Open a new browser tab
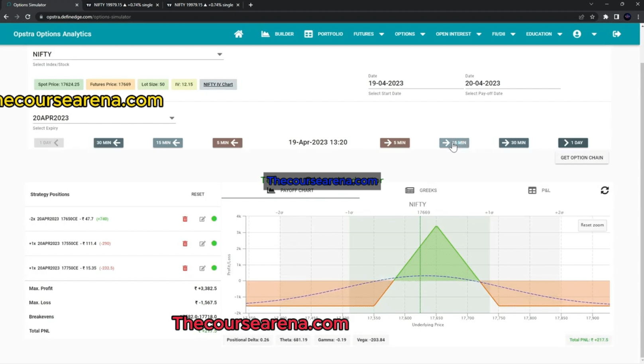 (251, 5)
